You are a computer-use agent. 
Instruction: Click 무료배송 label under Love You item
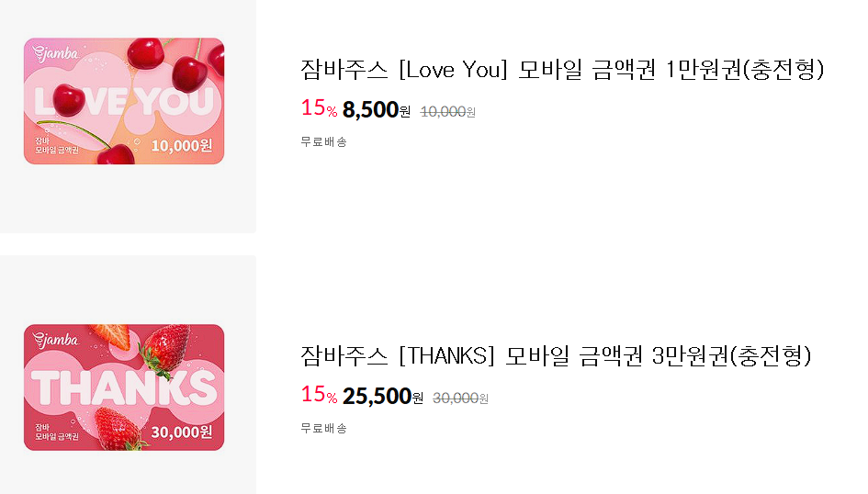[324, 142]
